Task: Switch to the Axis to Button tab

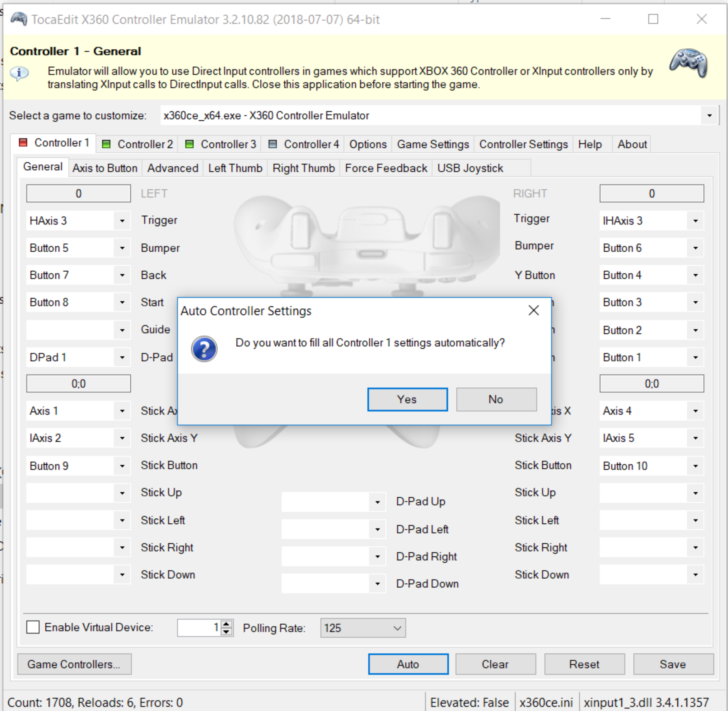Action: coord(105,168)
